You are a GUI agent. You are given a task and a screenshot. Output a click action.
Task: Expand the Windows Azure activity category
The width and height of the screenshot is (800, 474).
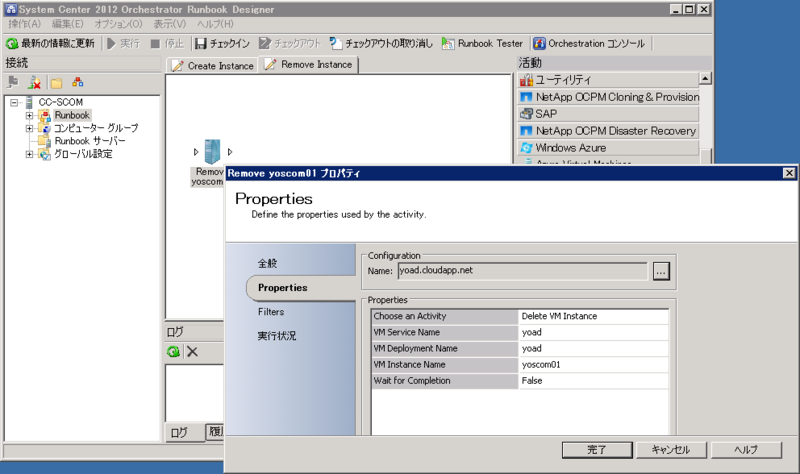pos(608,147)
